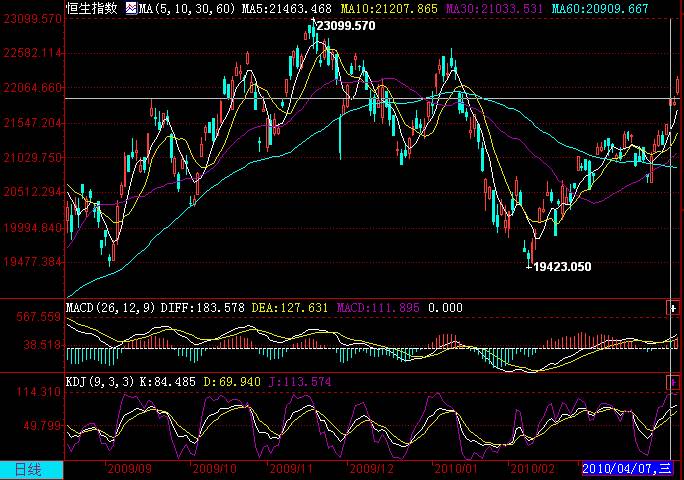Click the 2009/11 date axis label
The height and width of the screenshot is (480, 684).
pos(291,470)
